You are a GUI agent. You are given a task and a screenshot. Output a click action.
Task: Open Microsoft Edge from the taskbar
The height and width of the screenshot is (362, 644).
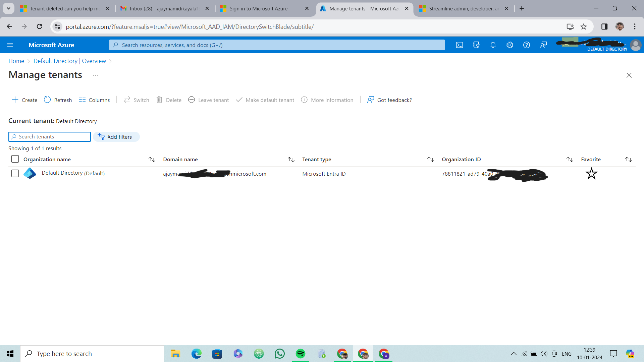pyautogui.click(x=197, y=354)
